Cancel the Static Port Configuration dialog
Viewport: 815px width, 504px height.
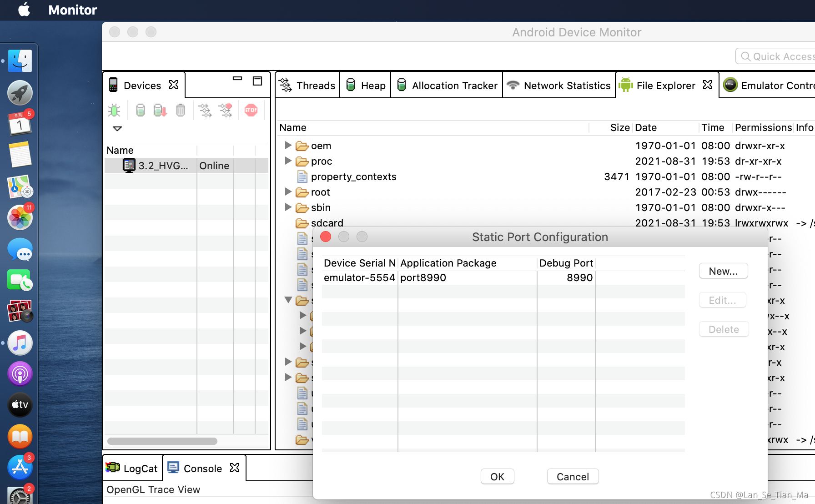573,477
